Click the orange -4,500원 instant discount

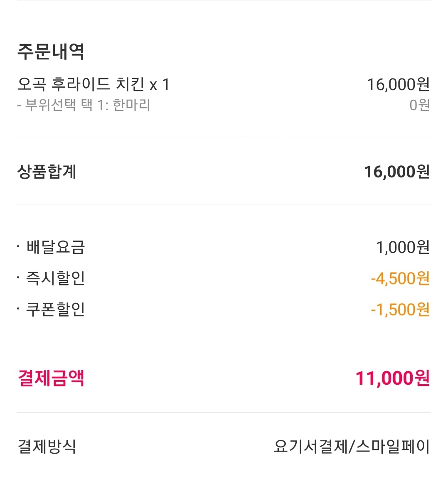pos(400,278)
